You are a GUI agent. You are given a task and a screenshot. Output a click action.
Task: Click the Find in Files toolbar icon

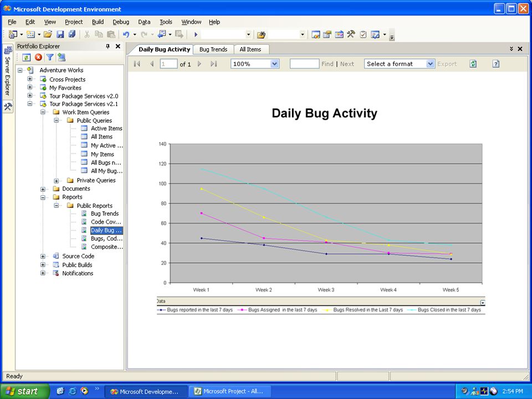[261, 34]
